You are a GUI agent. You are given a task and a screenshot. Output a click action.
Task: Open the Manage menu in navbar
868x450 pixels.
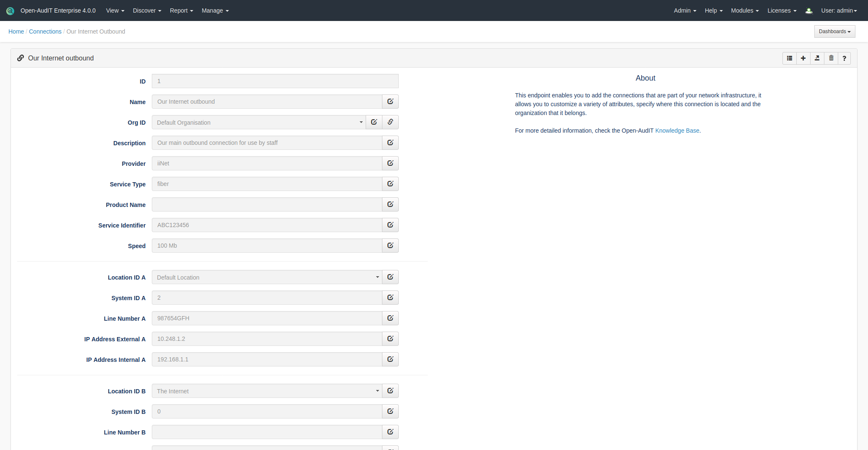(215, 10)
